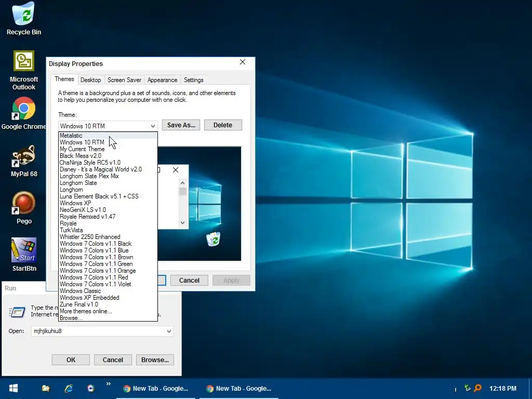Open the Screen Saver tab
The width and height of the screenshot is (532, 399).
pyautogui.click(x=124, y=80)
